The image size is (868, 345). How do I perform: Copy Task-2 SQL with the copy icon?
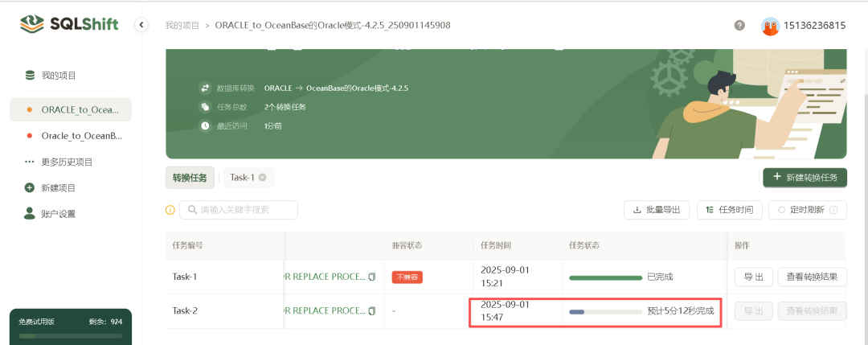point(372,310)
